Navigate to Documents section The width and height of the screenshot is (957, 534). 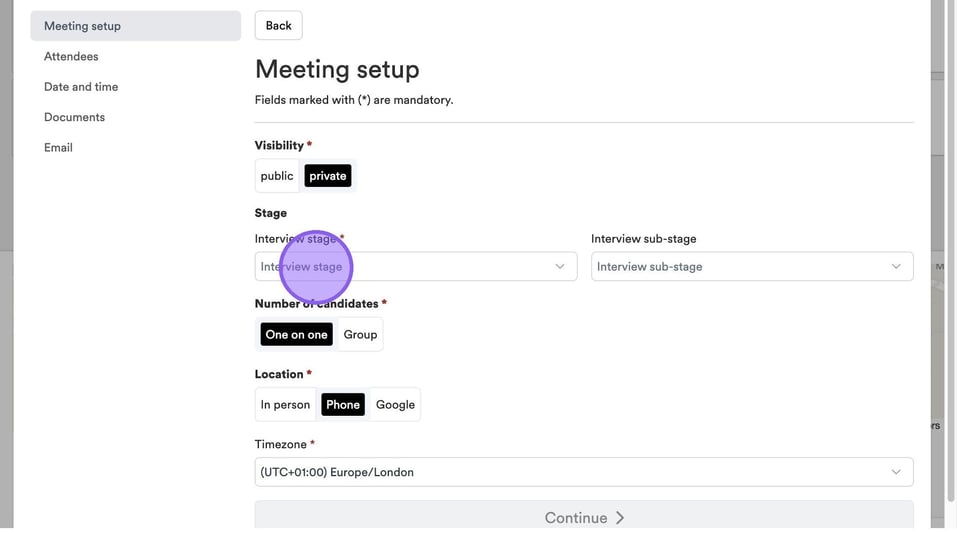[74, 117]
